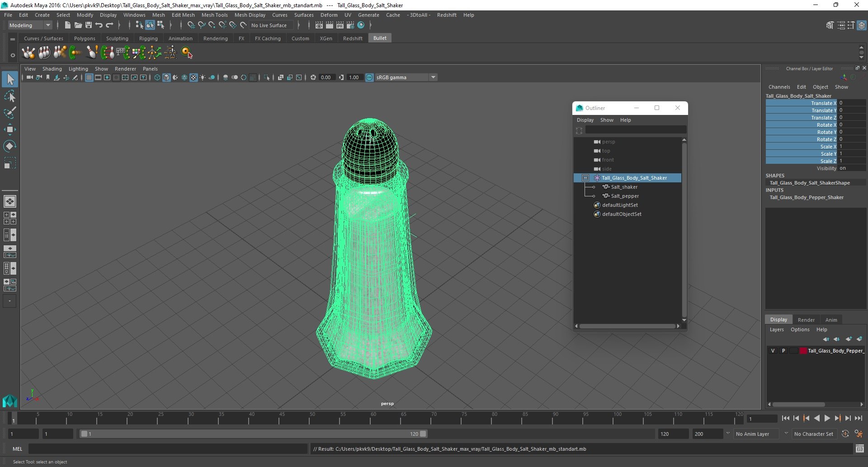Open animation preferences running man icon
The image size is (868, 467).
click(x=859, y=434)
